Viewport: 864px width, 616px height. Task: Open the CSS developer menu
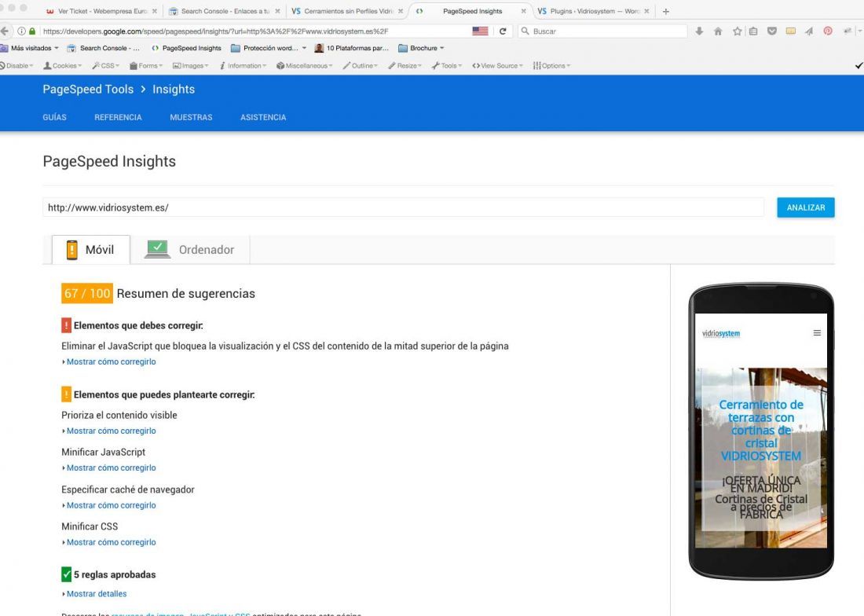coord(105,65)
